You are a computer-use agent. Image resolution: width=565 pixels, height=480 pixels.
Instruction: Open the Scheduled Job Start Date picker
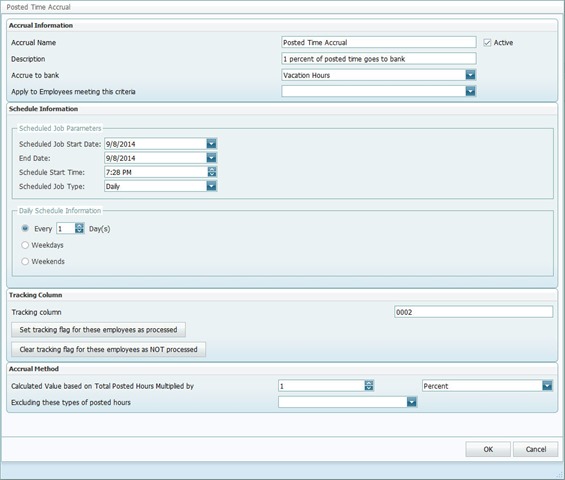point(212,144)
